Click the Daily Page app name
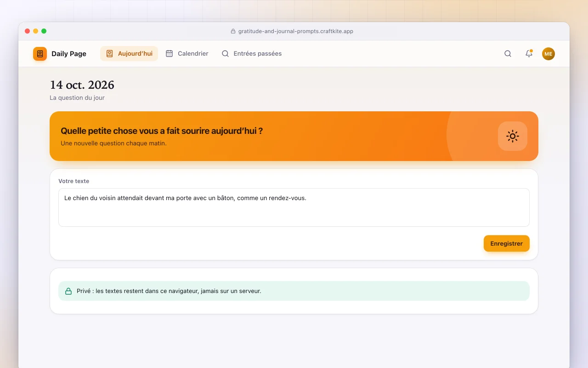The image size is (588, 368). 69,54
